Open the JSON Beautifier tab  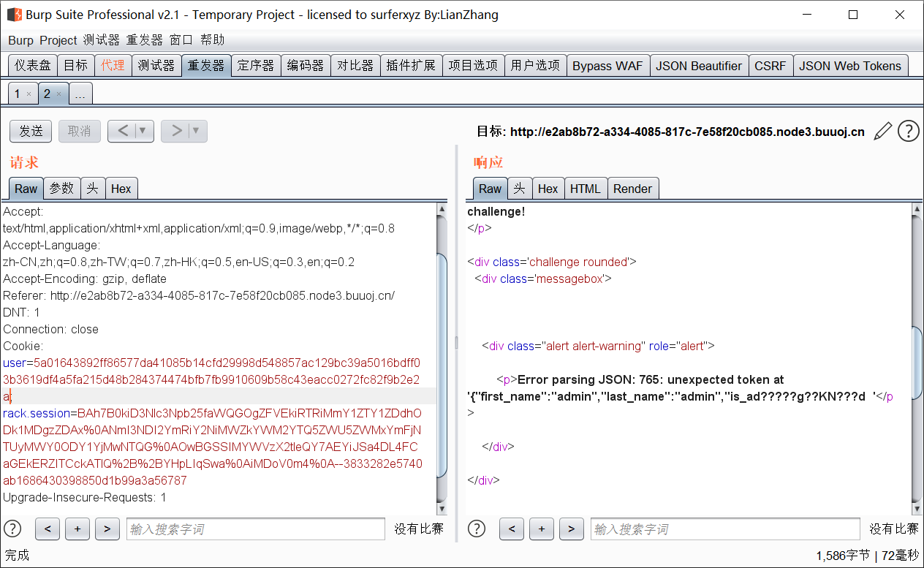tap(699, 65)
